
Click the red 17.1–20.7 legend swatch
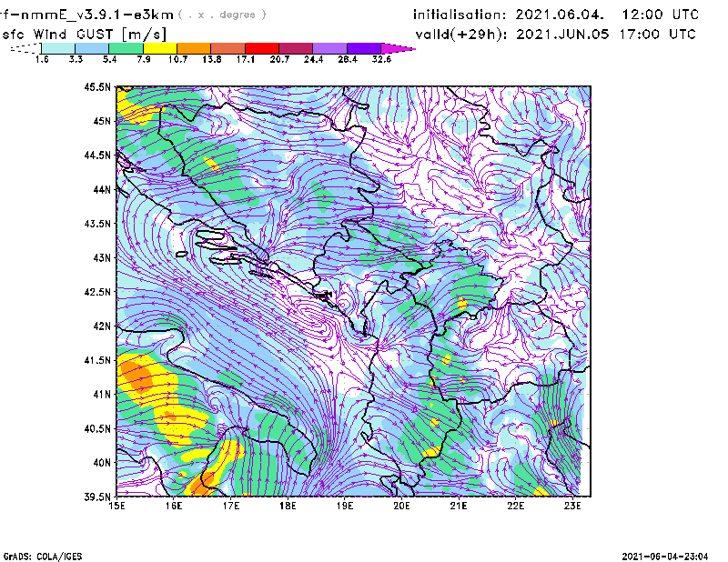point(262,48)
